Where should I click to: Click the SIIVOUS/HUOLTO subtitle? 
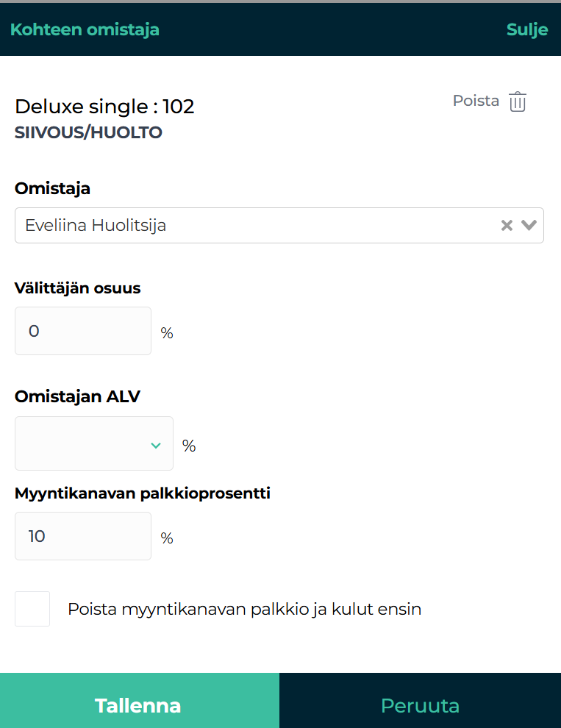pyautogui.click(x=88, y=133)
